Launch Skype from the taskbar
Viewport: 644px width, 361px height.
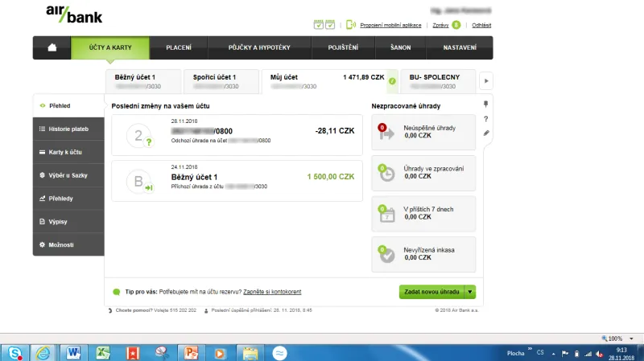14,352
